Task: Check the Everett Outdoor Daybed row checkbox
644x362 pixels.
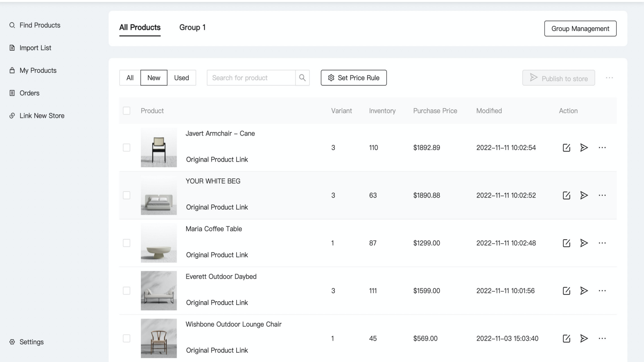Action: 126,290
